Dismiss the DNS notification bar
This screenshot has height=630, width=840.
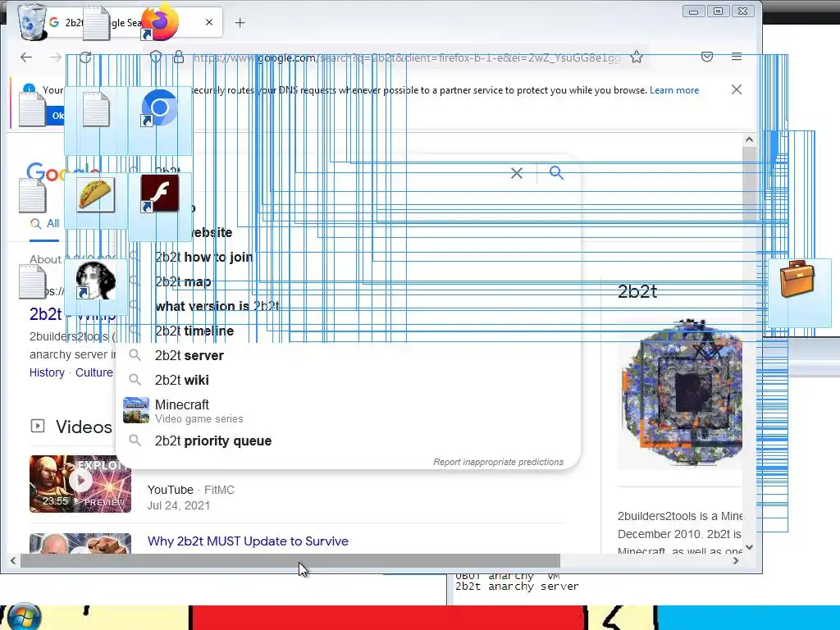[737, 89]
